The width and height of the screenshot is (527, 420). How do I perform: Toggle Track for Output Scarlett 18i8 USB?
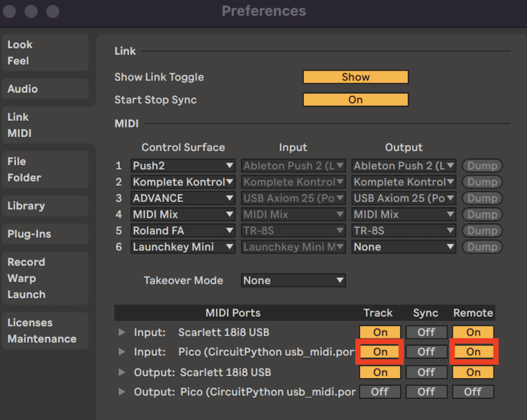coord(380,372)
